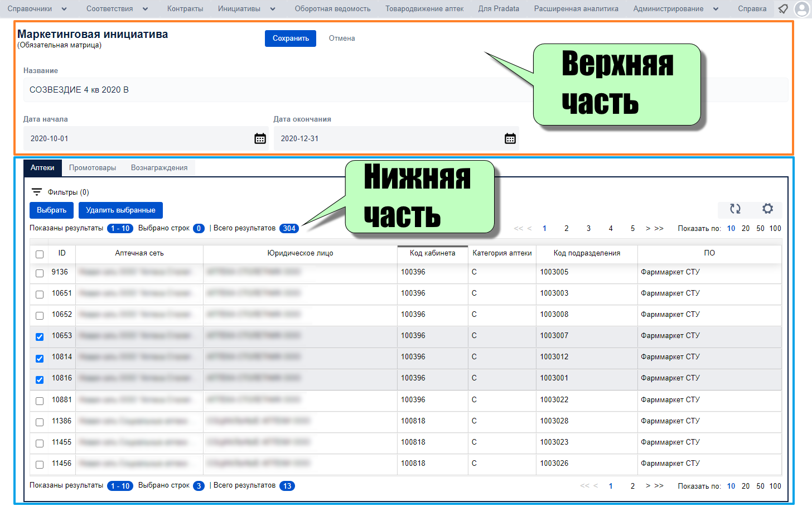Click the Отмена link
The image size is (812, 506).
pyautogui.click(x=342, y=38)
